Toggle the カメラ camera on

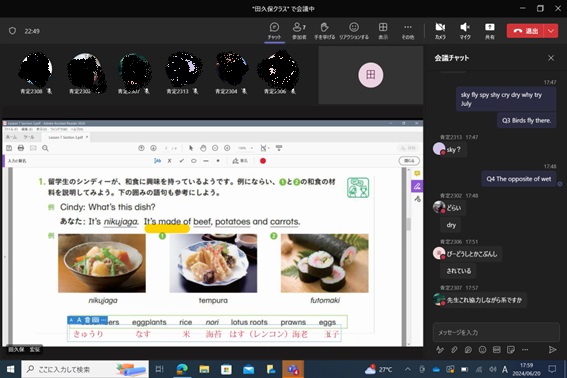[440, 31]
